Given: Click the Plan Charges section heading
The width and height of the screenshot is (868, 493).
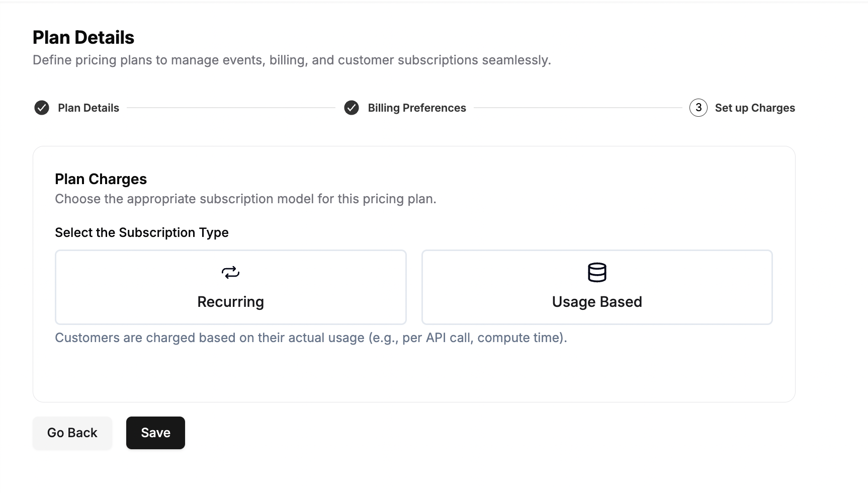Looking at the screenshot, I should (101, 179).
